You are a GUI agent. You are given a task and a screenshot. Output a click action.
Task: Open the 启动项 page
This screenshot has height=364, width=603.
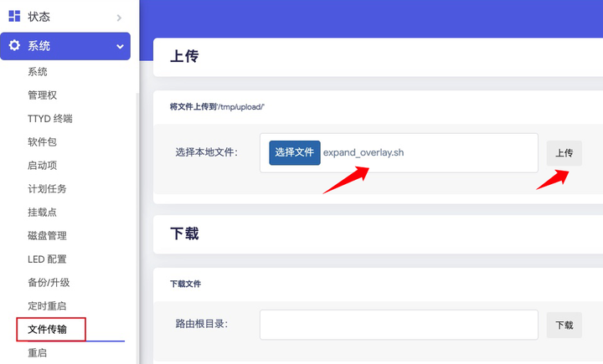[x=42, y=166]
